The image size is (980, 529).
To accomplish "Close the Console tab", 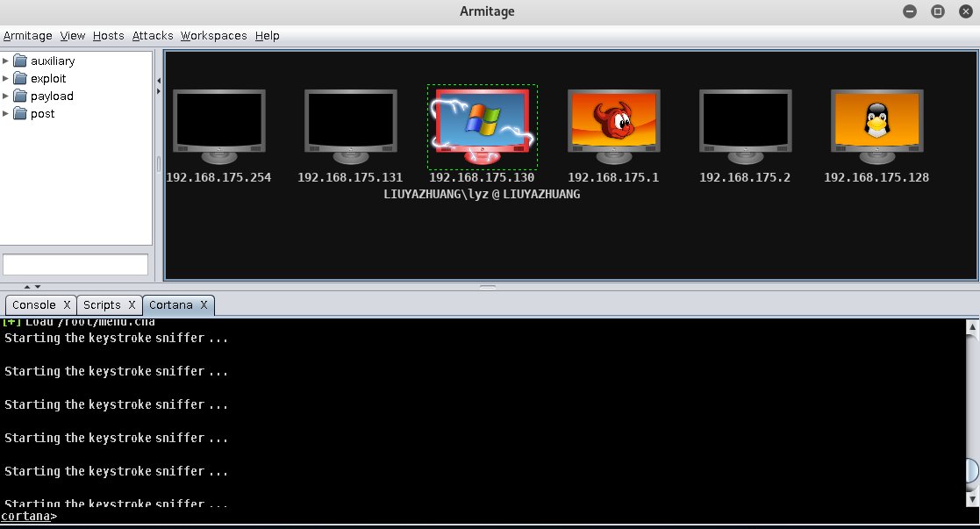I will (x=67, y=304).
